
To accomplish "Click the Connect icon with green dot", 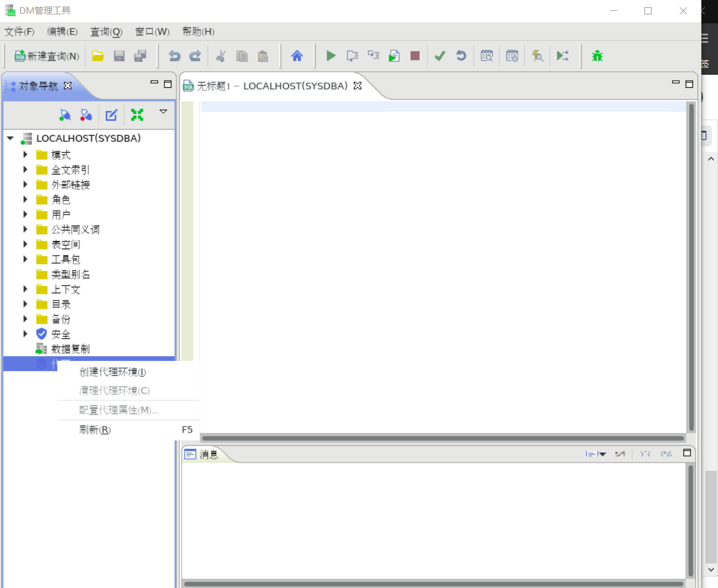I will point(65,115).
